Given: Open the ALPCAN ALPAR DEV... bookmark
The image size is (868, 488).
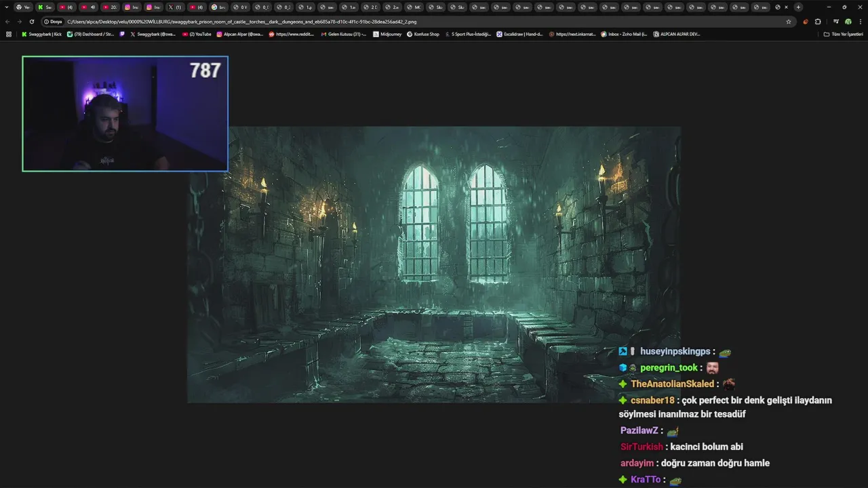Looking at the screenshot, I should [x=677, y=34].
